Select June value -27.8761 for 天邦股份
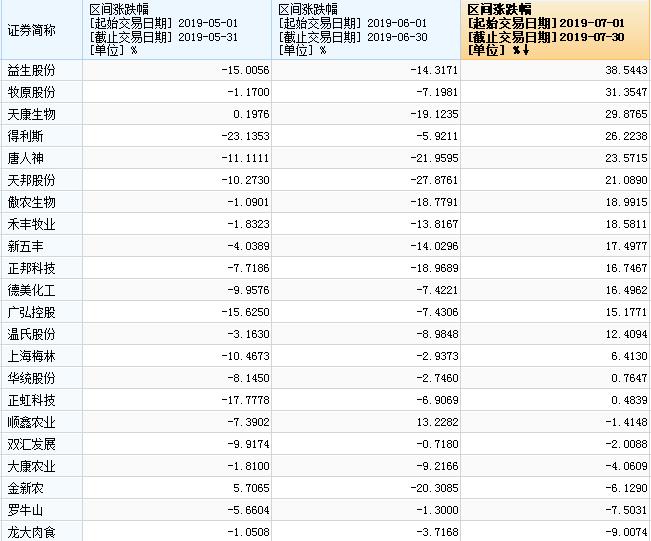Viewport: 651px width, 541px height. 434,180
